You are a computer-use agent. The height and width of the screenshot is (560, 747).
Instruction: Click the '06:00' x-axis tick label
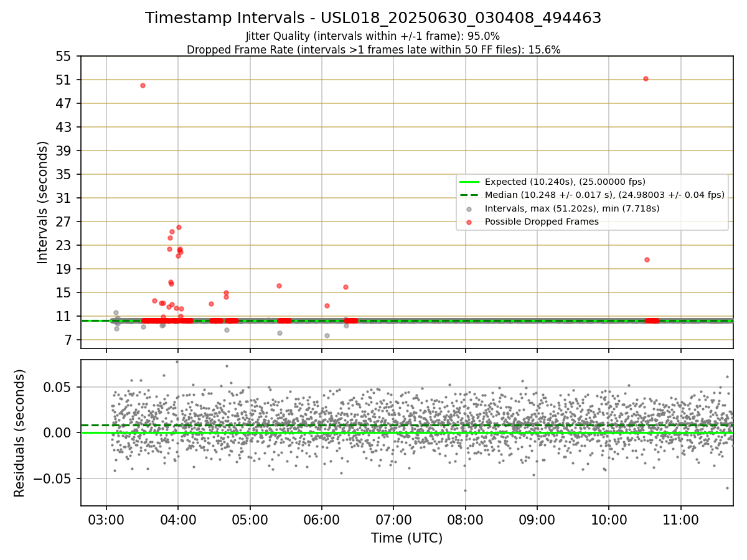[322, 519]
